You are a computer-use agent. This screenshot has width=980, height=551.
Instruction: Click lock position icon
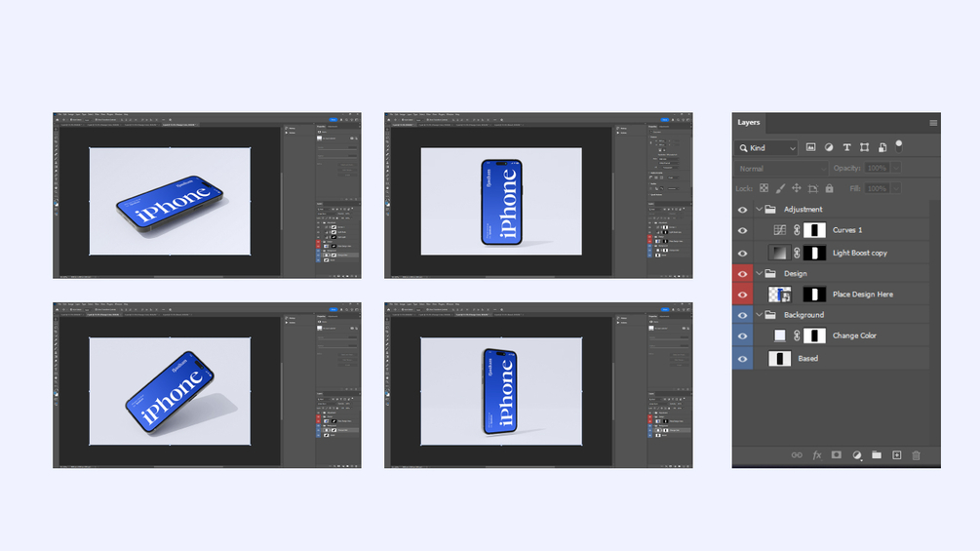point(797,188)
